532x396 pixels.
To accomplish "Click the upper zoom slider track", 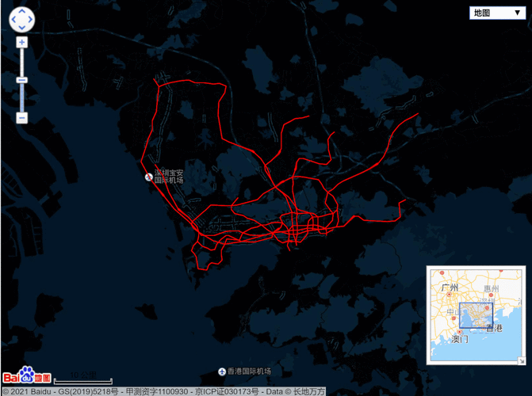I will click(21, 60).
